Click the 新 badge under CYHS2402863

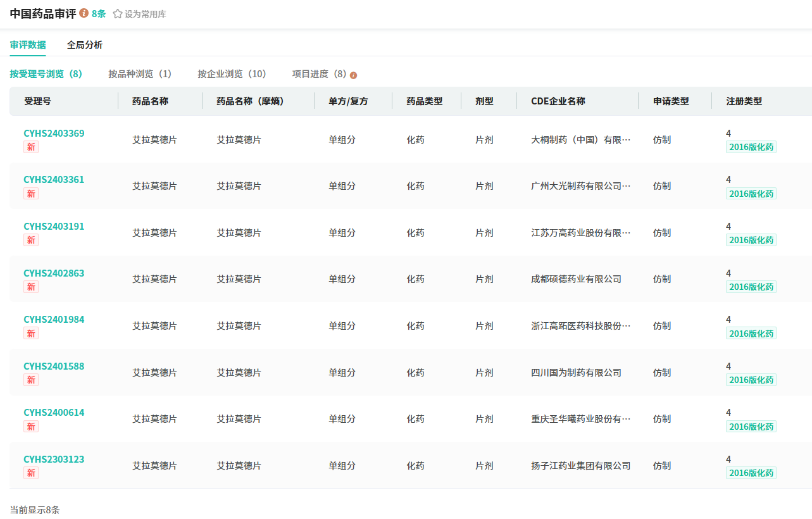pyautogui.click(x=31, y=287)
